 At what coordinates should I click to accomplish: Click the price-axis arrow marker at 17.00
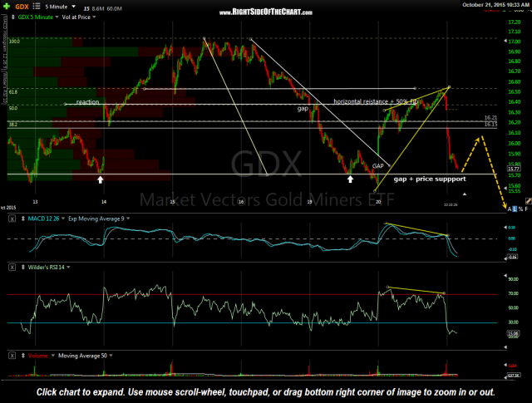505,41
